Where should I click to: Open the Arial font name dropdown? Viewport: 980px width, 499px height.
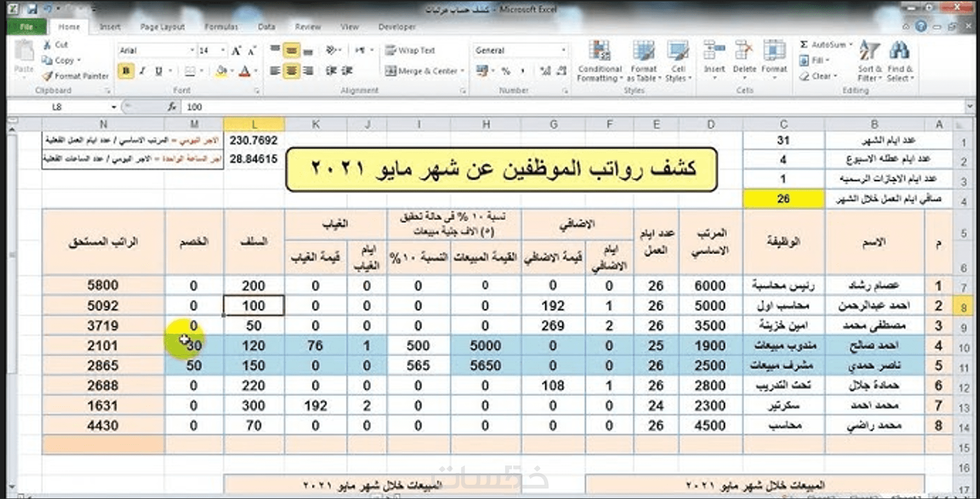click(192, 50)
